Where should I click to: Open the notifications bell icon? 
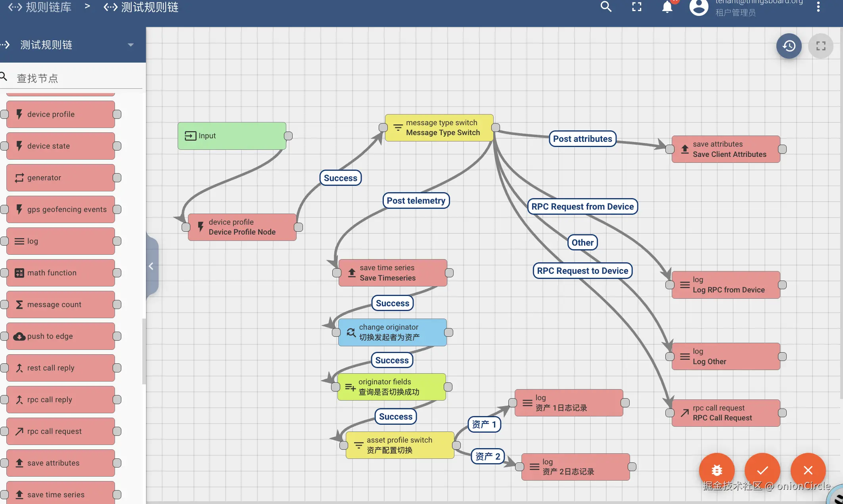pyautogui.click(x=667, y=7)
